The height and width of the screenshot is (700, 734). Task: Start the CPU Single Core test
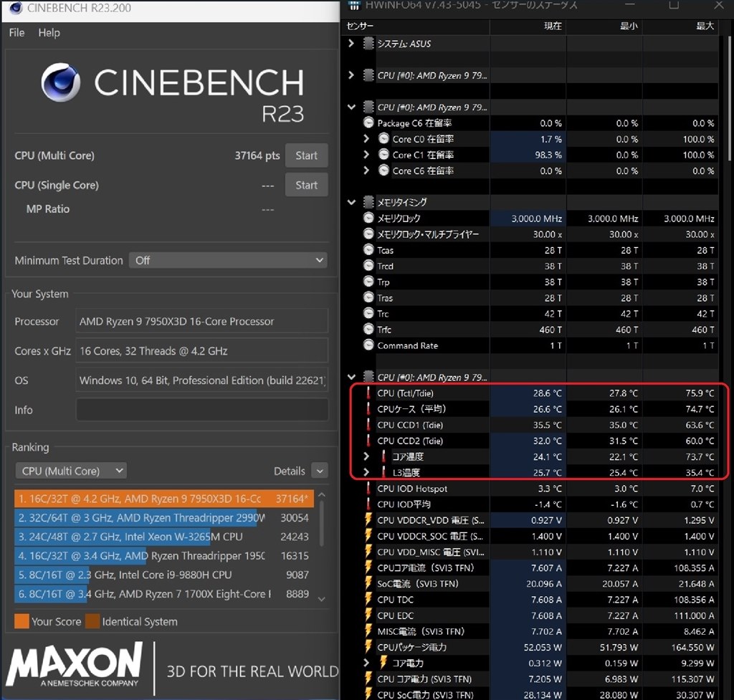[x=306, y=185]
